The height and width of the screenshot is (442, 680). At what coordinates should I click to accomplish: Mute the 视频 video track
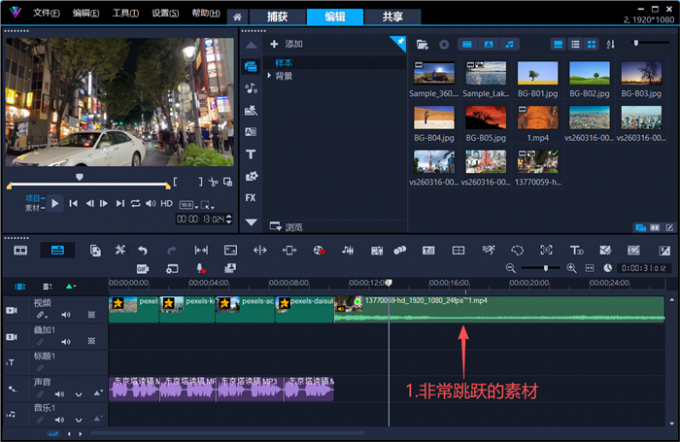coord(66,315)
